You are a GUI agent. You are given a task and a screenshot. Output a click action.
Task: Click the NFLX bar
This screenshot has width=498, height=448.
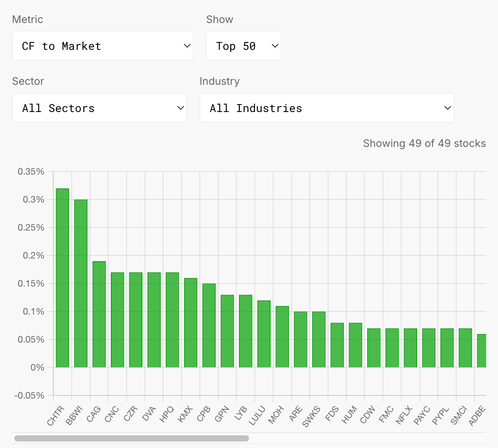(411, 348)
